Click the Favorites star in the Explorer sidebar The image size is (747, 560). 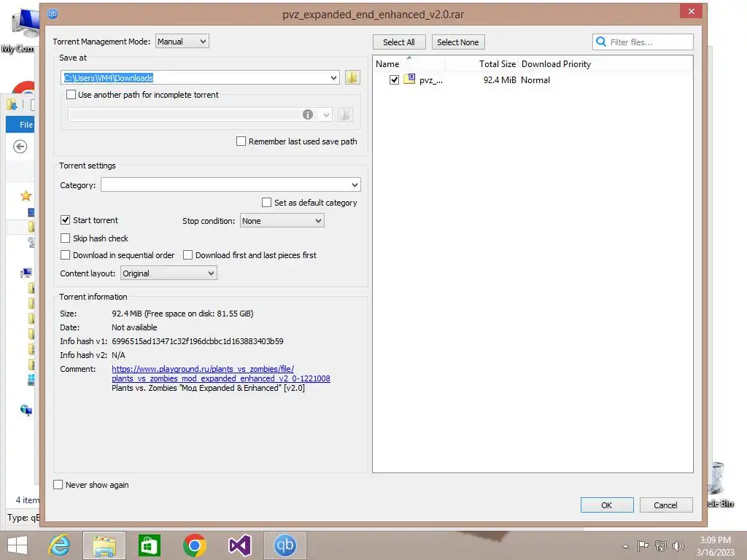pyautogui.click(x=26, y=195)
